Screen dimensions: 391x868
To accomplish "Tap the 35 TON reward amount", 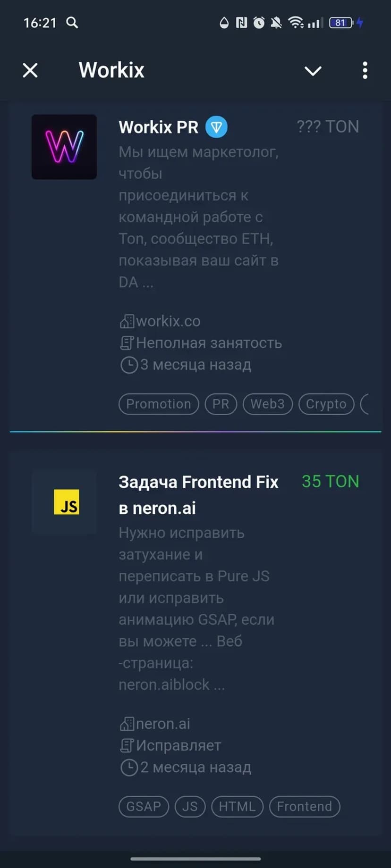I will (x=331, y=482).
